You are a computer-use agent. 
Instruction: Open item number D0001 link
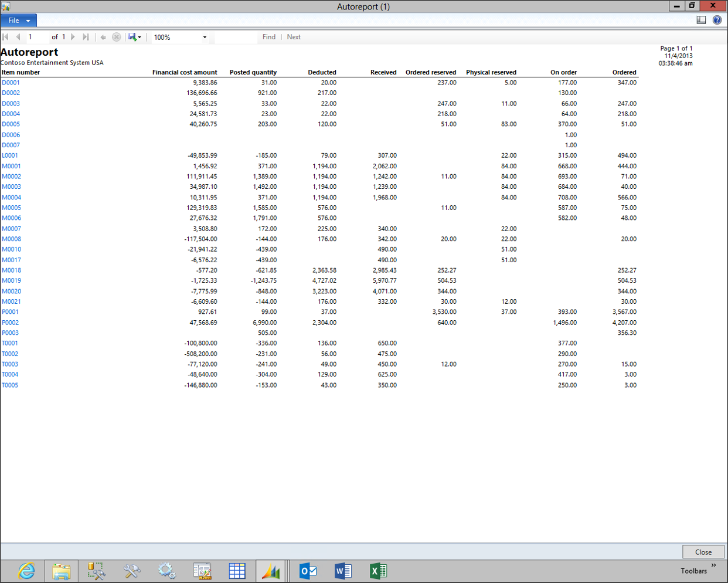pos(11,83)
